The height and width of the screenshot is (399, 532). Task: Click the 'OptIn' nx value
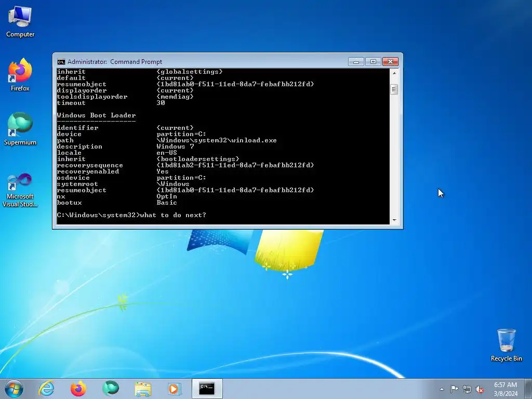167,196
